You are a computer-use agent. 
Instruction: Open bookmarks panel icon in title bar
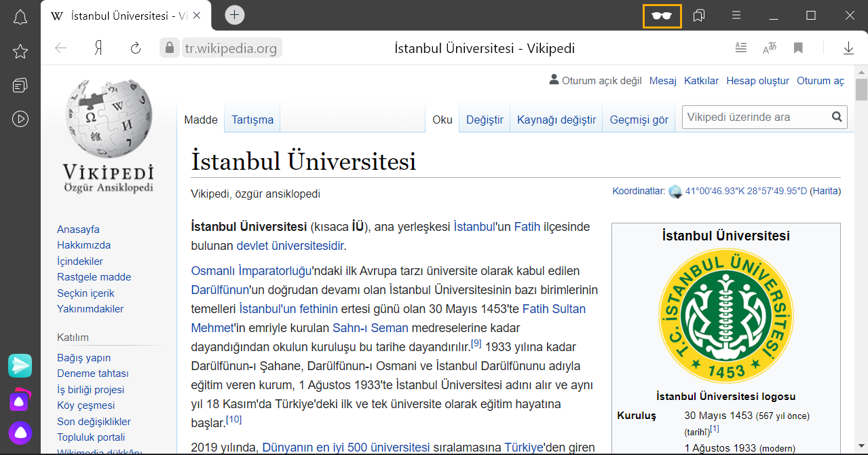click(699, 16)
